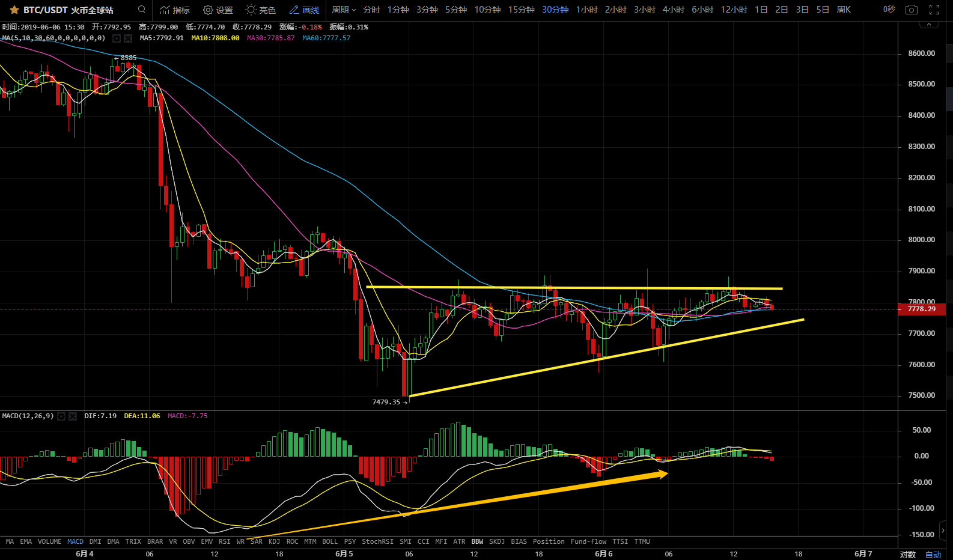Switch to the Fund-flow indicator tab
The image size is (953, 560).
point(588,541)
